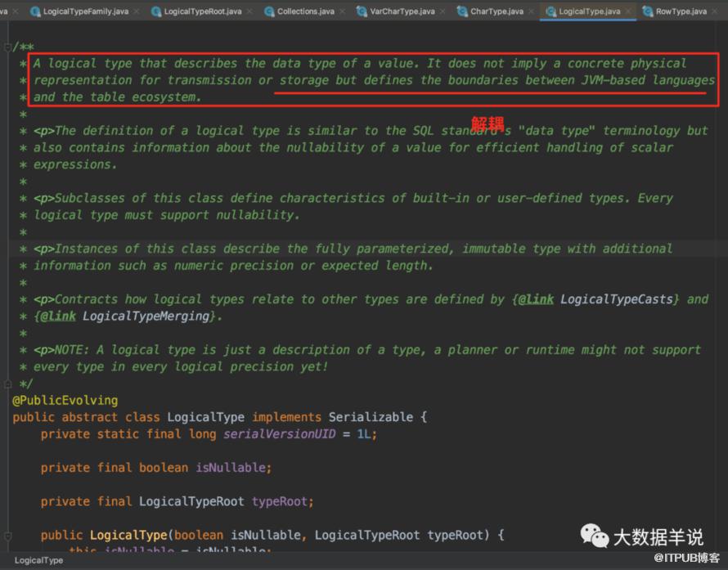The width and height of the screenshot is (728, 570).
Task: Close the RowType.java tab
Action: tap(715, 11)
